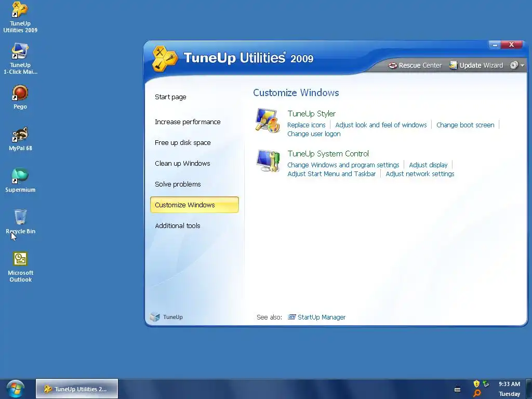Open Rescue Center text button

tap(420, 65)
